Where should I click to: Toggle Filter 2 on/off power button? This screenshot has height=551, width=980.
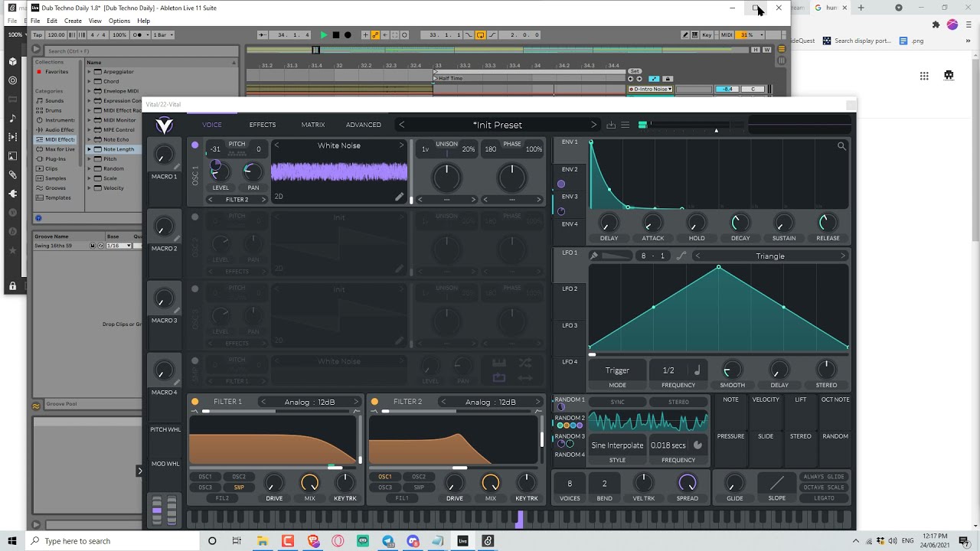click(374, 402)
